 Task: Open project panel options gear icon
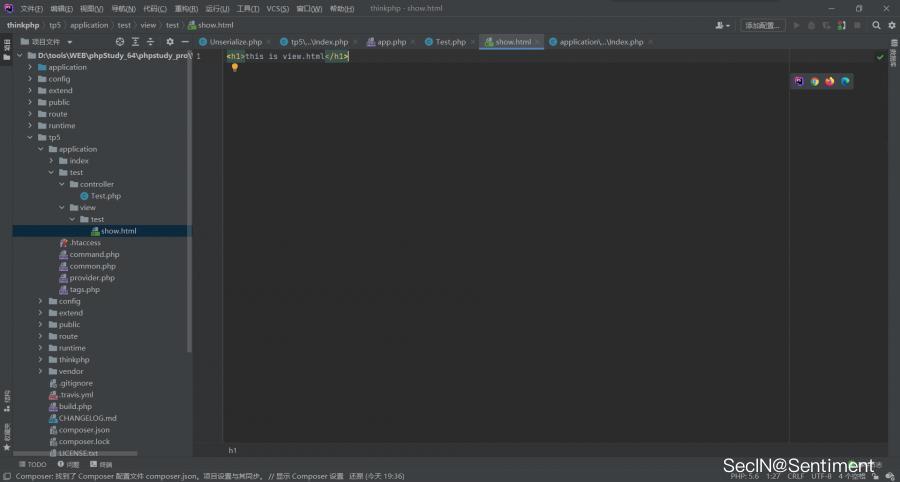coord(169,42)
